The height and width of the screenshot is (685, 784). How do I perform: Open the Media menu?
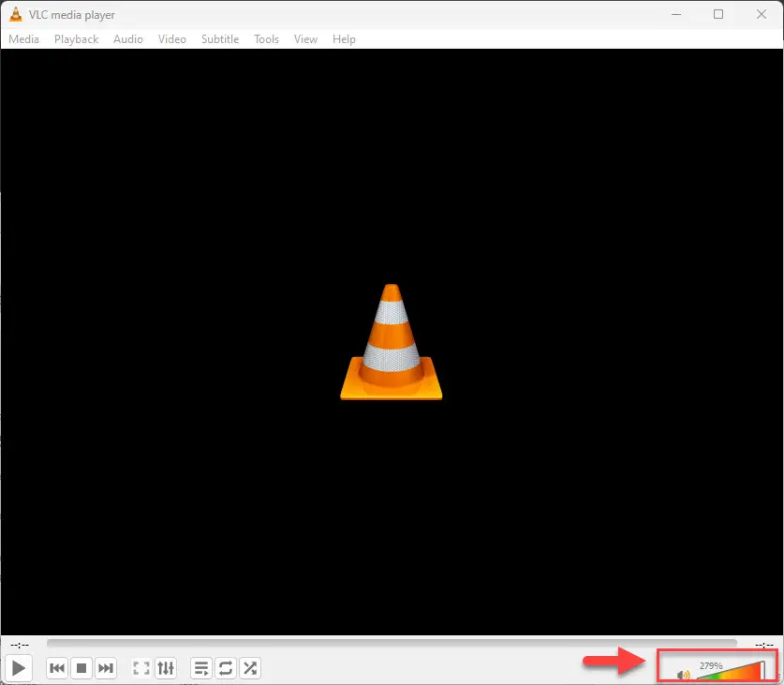24,39
